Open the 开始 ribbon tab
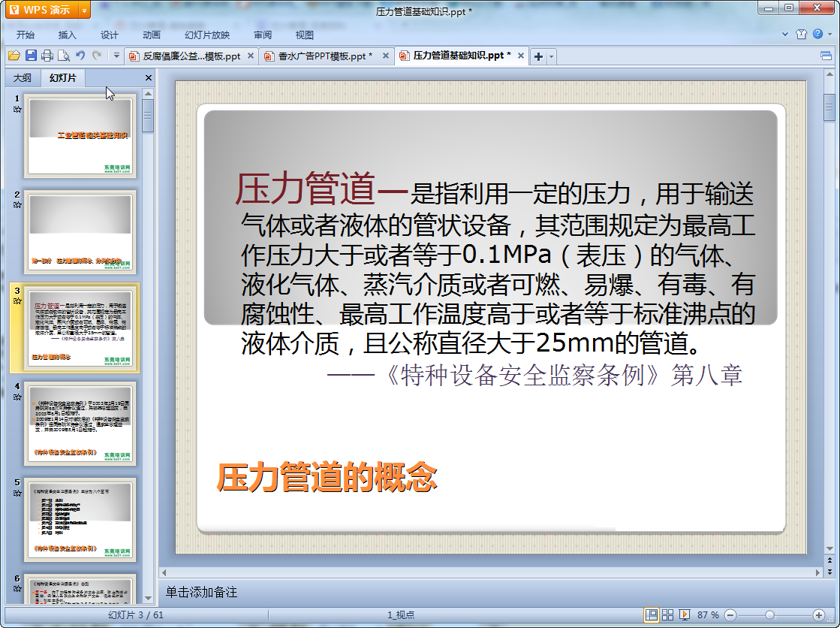 pyautogui.click(x=26, y=35)
